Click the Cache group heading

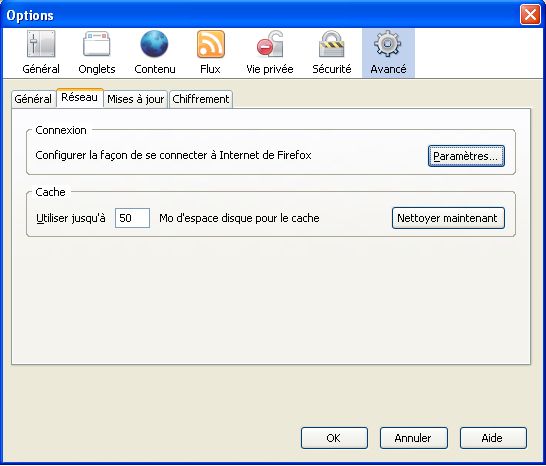pos(50,192)
